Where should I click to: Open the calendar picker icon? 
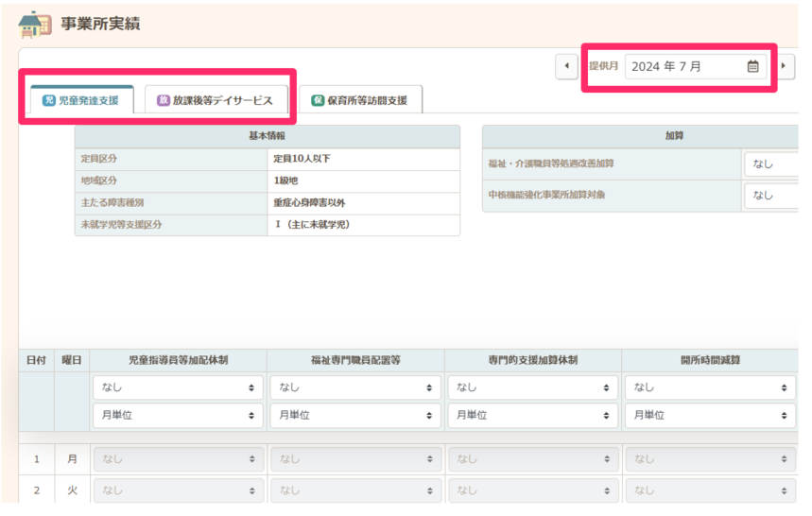752,66
